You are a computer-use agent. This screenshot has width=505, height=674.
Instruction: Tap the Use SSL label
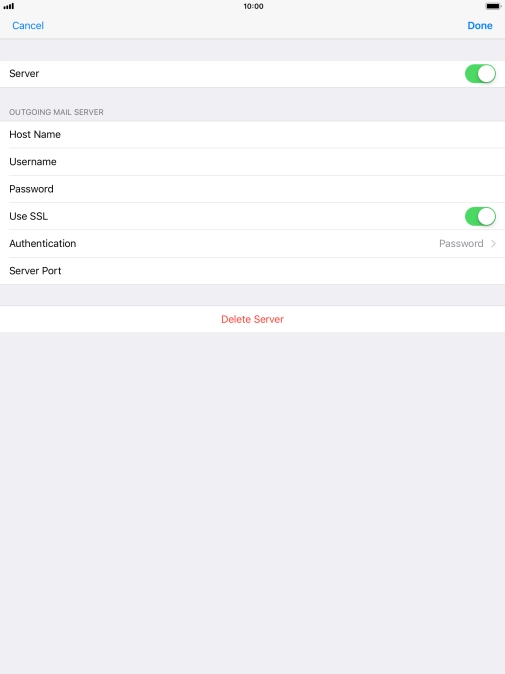[28, 216]
